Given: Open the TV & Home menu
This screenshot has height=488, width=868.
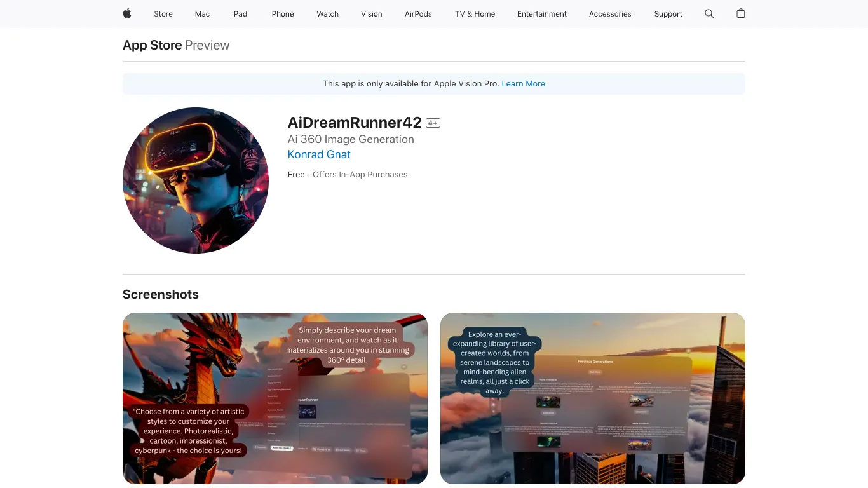Looking at the screenshot, I should (475, 14).
